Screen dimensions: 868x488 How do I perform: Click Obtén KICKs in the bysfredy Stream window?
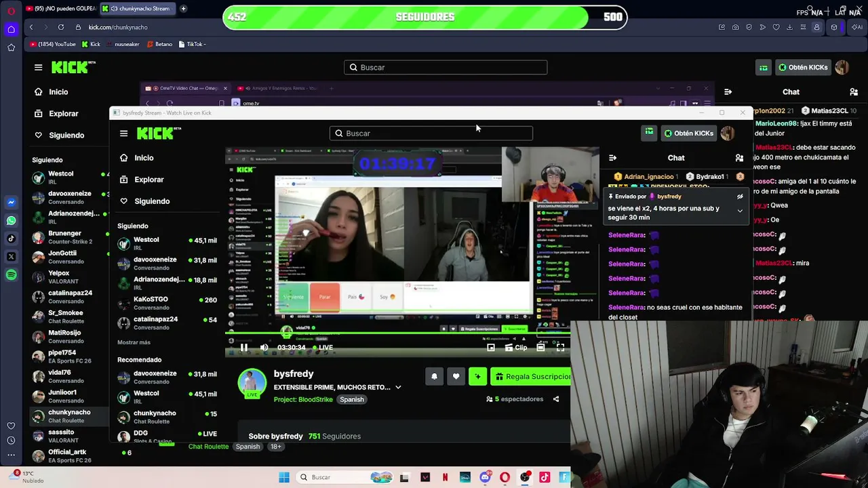coord(688,133)
